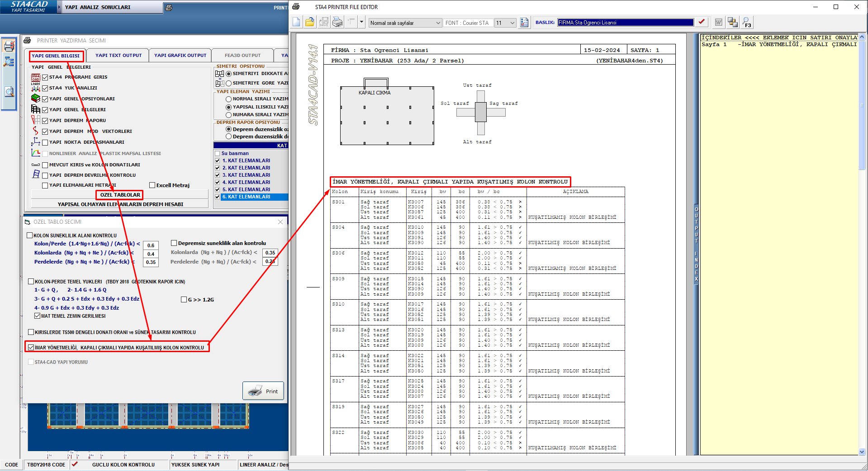Viewport: 868px width, 471px height.
Task: Select NORMAL SIRALI YAZIM radio button
Action: pos(228,99)
